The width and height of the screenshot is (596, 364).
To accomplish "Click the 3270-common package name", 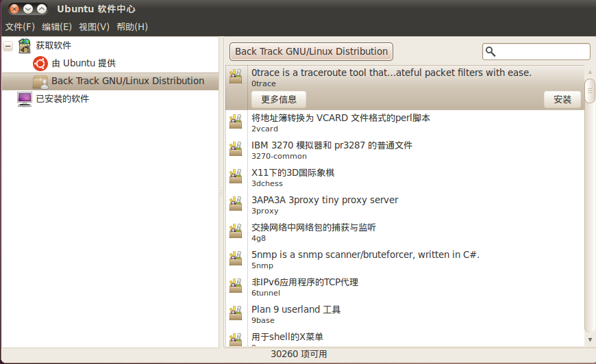I will coord(279,156).
